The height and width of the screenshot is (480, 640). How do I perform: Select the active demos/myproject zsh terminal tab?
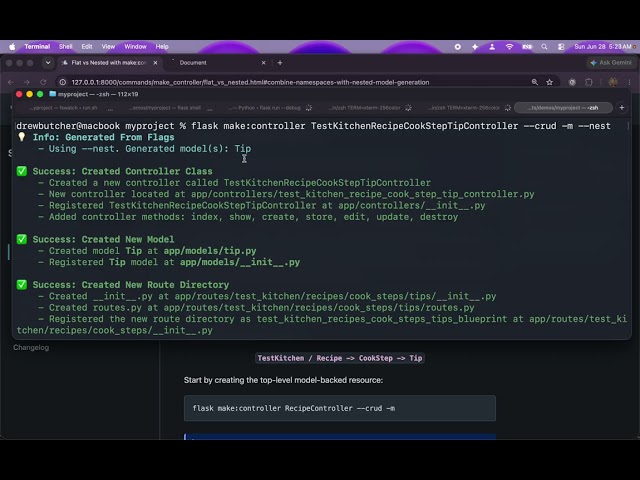coord(563,108)
